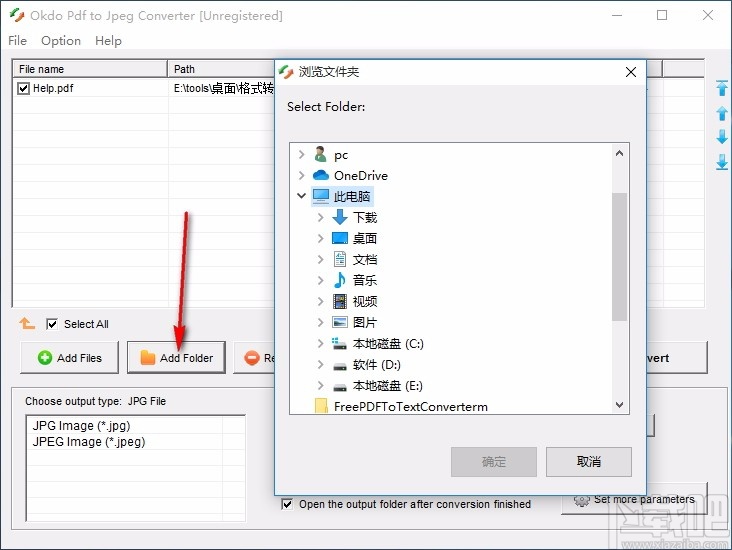The width and height of the screenshot is (732, 550).
Task: Select the 音乐 music note icon
Action: click(x=340, y=280)
